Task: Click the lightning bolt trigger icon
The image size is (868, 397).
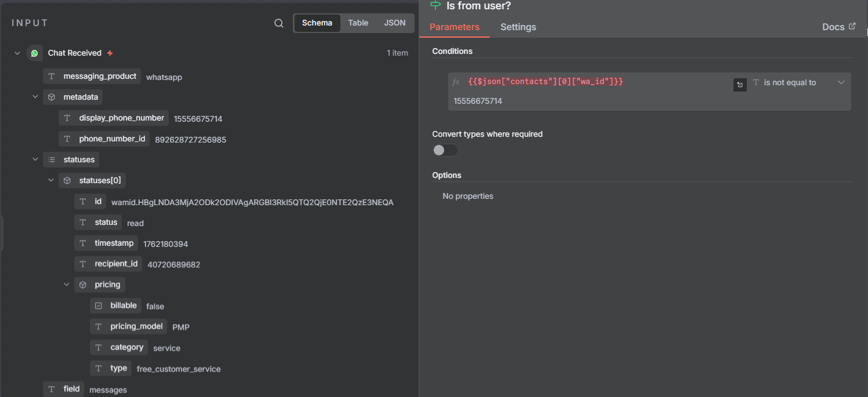Action: coord(110,53)
